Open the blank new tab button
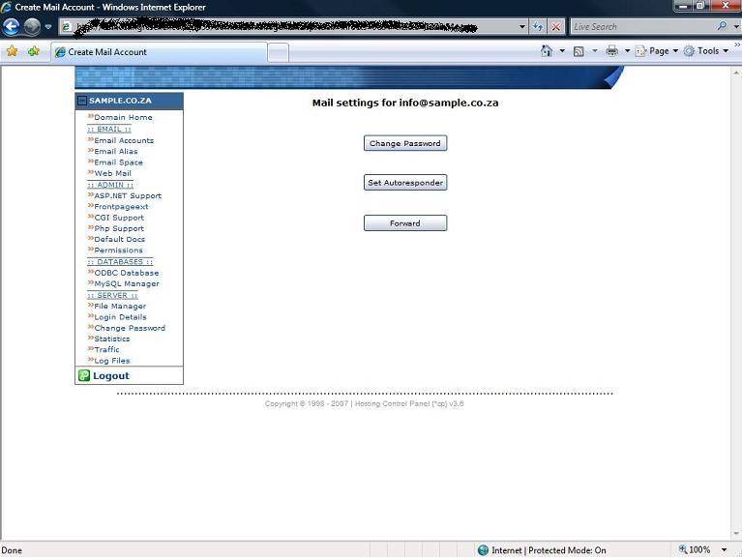This screenshot has width=742, height=560. point(278,52)
